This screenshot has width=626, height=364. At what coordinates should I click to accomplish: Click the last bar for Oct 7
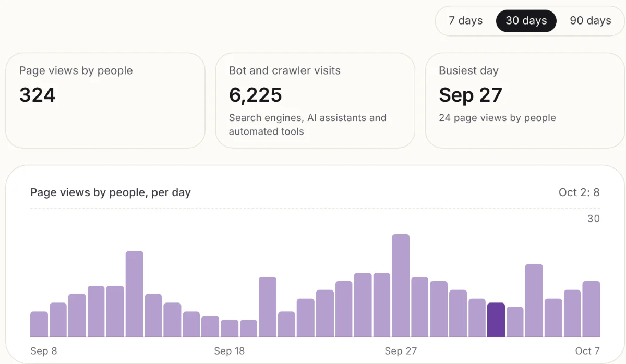[x=591, y=309]
